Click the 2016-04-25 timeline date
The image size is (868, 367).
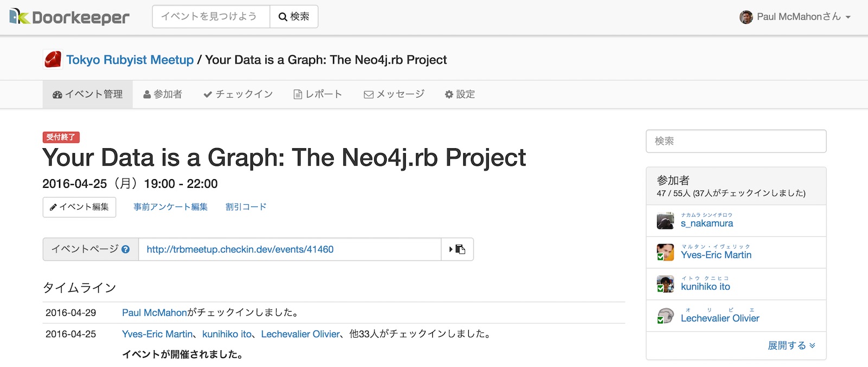pyautogui.click(x=71, y=334)
